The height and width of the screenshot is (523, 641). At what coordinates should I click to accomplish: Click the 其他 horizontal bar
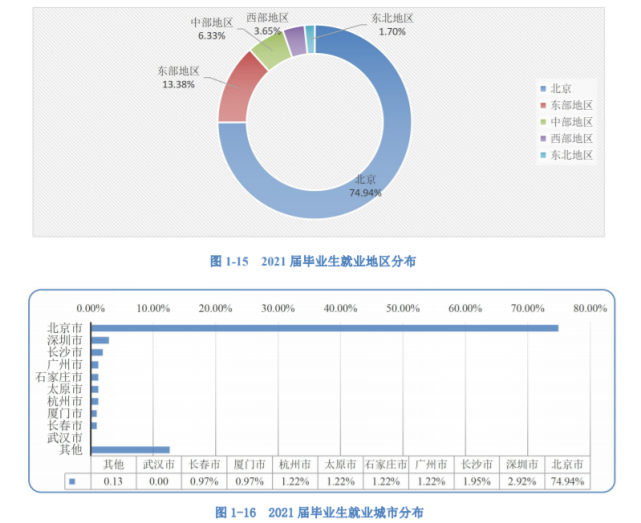click(130, 450)
